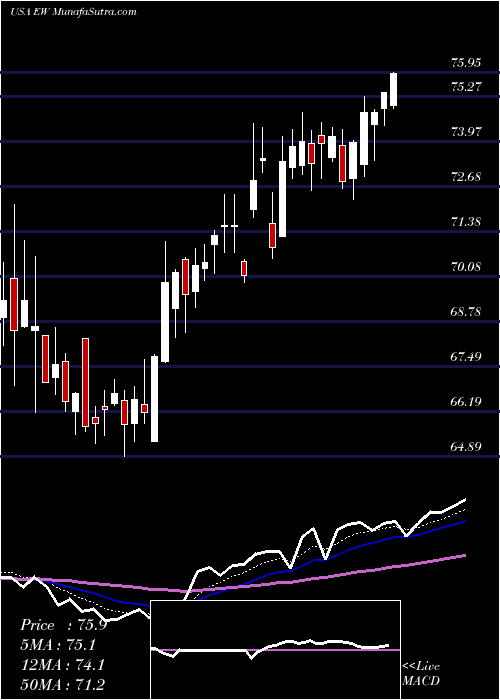Click the 68.78 price axis label
500x700 pixels.
[466, 312]
